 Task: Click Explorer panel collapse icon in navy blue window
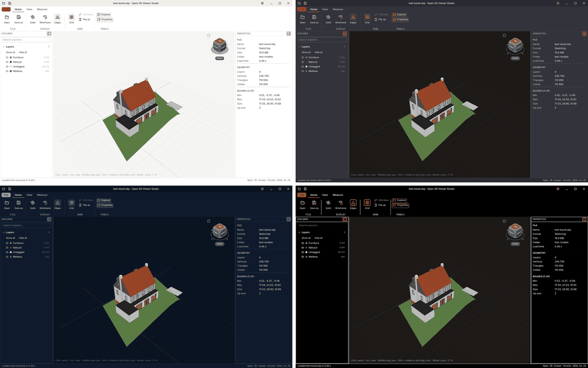pyautogui.click(x=49, y=219)
